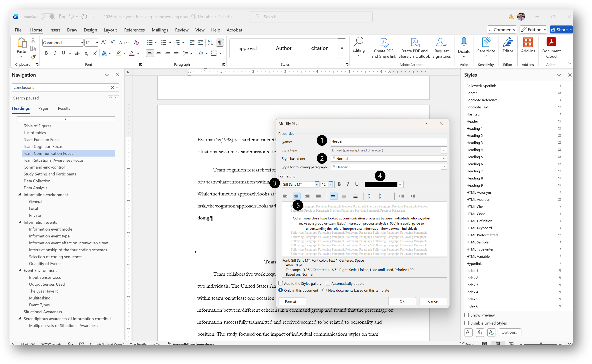The width and height of the screenshot is (592, 364).
Task: Select Only in this document radio
Action: click(x=280, y=290)
